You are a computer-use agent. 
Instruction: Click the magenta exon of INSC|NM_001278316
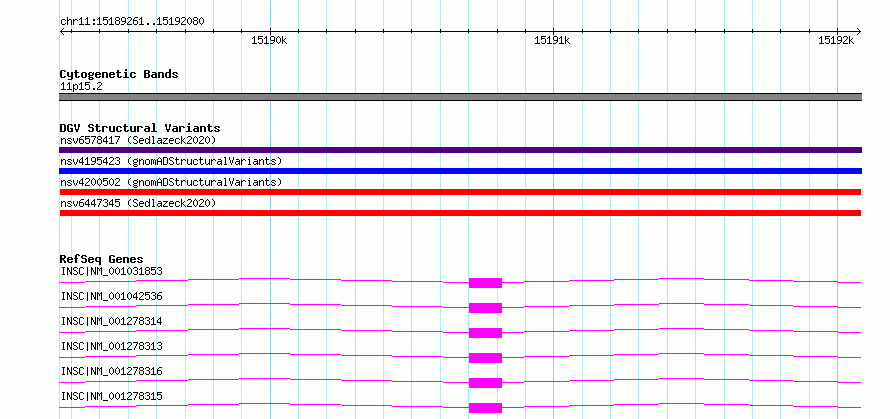click(x=485, y=383)
